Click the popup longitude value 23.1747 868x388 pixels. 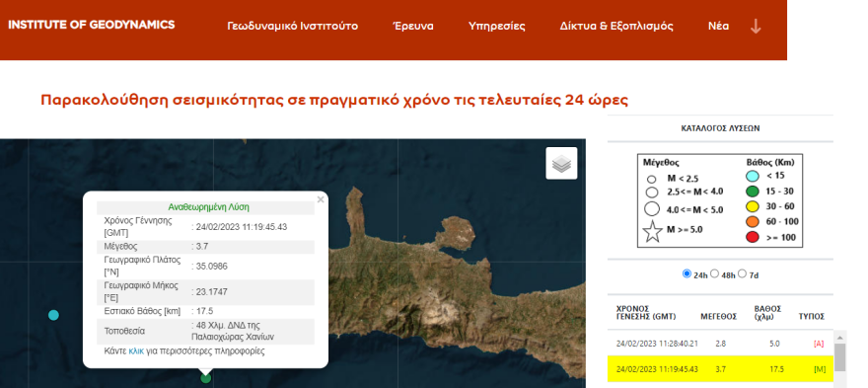(211, 291)
